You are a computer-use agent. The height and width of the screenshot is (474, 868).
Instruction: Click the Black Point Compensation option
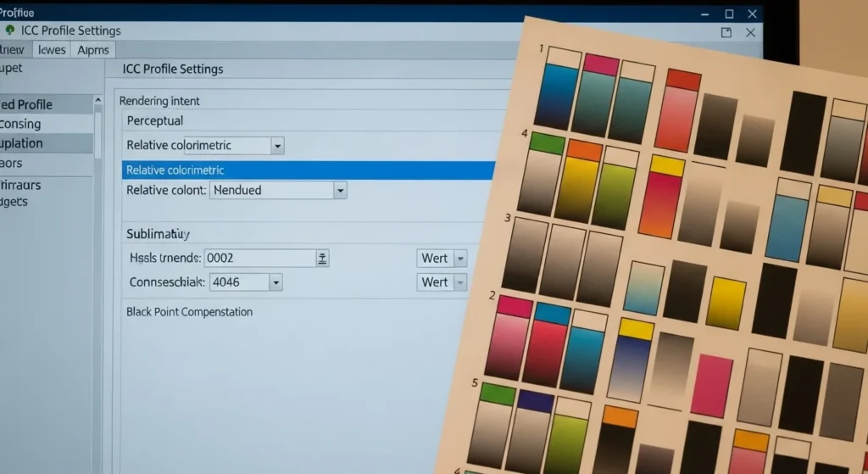click(189, 312)
